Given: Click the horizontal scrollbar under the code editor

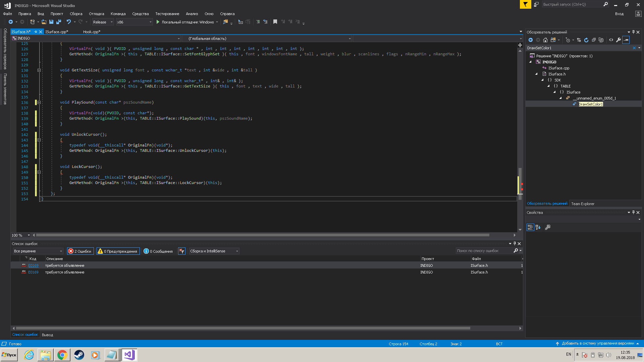Looking at the screenshot, I should 262,235.
